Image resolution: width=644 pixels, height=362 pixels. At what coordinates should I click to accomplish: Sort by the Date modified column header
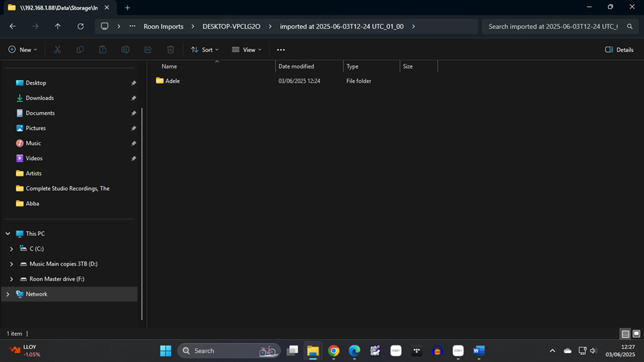pos(296,66)
